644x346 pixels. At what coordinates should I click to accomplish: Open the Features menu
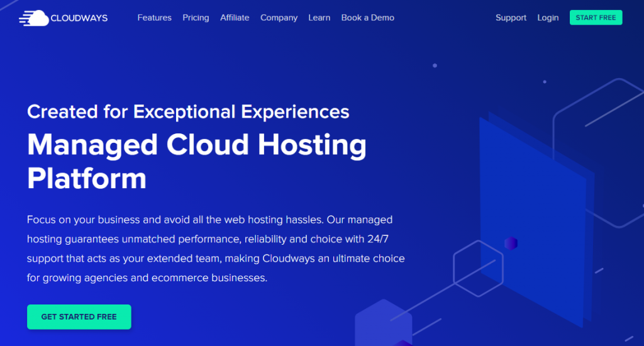tap(155, 18)
